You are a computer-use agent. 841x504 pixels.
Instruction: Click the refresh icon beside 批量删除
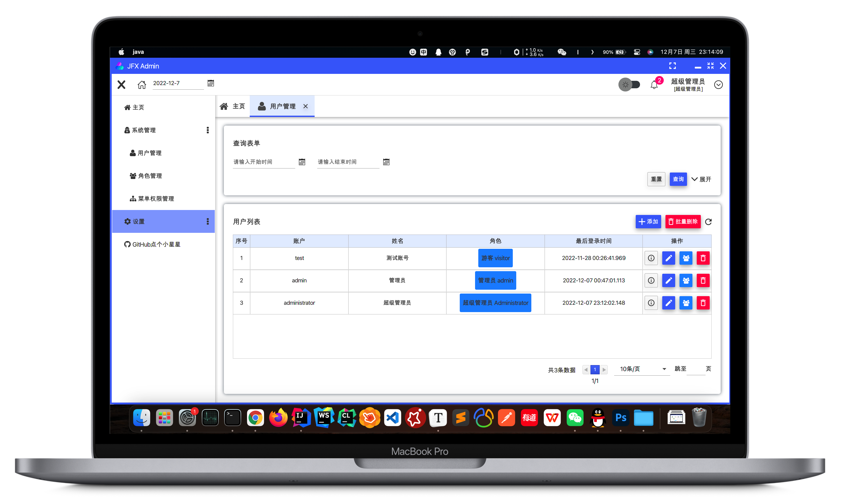[x=708, y=222]
